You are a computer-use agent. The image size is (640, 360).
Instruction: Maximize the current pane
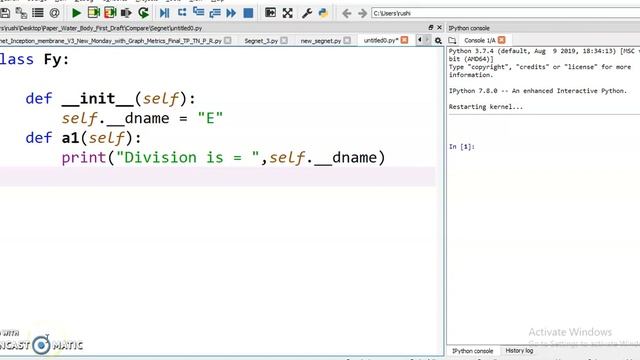(x=270, y=13)
